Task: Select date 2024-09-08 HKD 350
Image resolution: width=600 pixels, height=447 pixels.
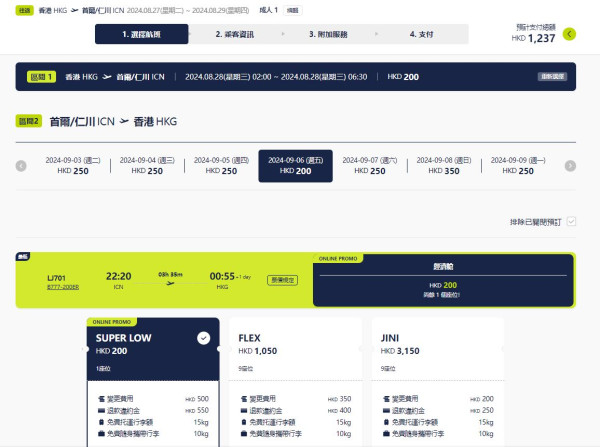Action: coord(444,166)
